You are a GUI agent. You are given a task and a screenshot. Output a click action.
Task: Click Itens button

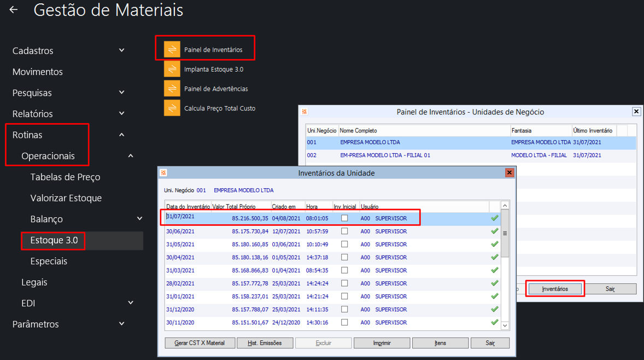click(440, 342)
